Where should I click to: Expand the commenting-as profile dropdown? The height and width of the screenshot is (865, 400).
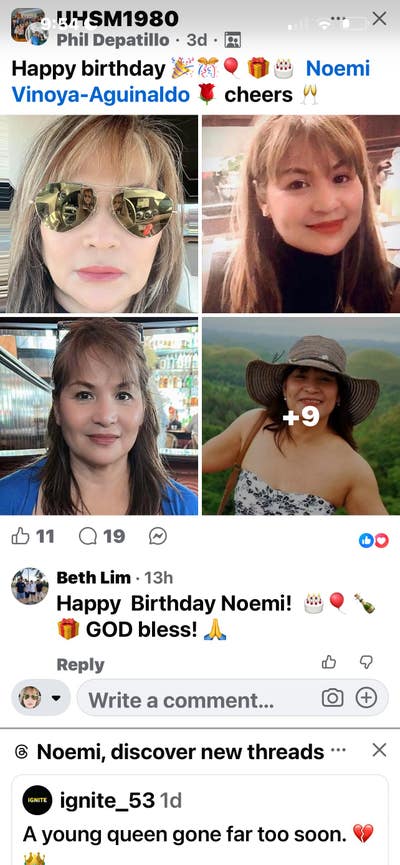pos(40,698)
